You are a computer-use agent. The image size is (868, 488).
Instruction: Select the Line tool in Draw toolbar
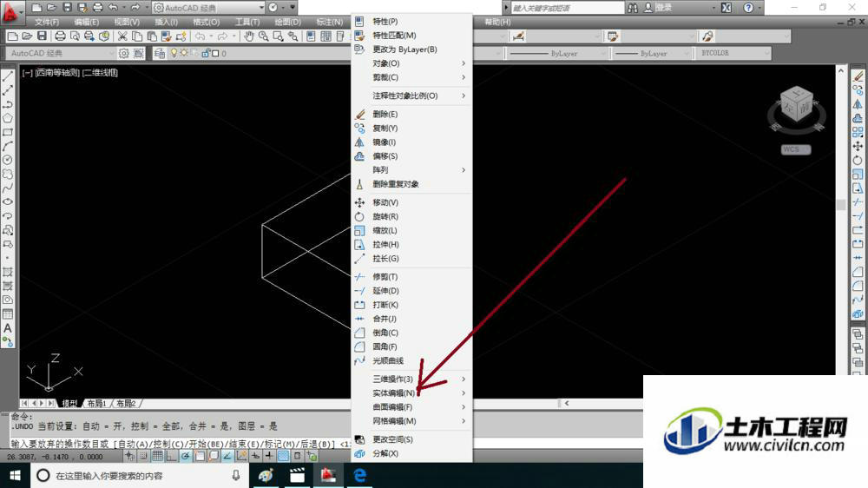(8, 76)
